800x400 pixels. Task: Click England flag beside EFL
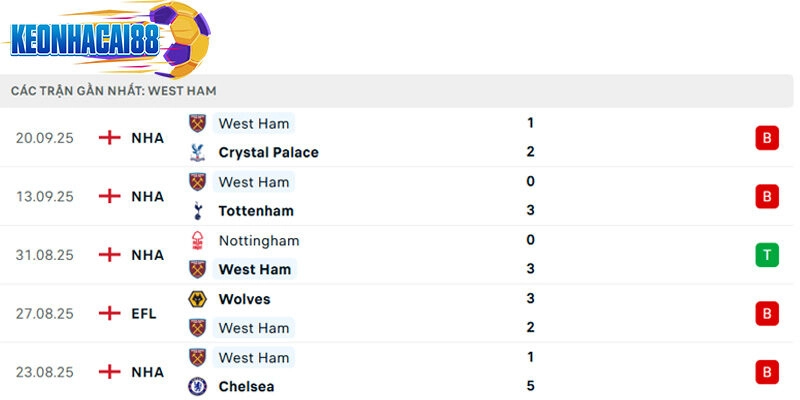point(109,313)
